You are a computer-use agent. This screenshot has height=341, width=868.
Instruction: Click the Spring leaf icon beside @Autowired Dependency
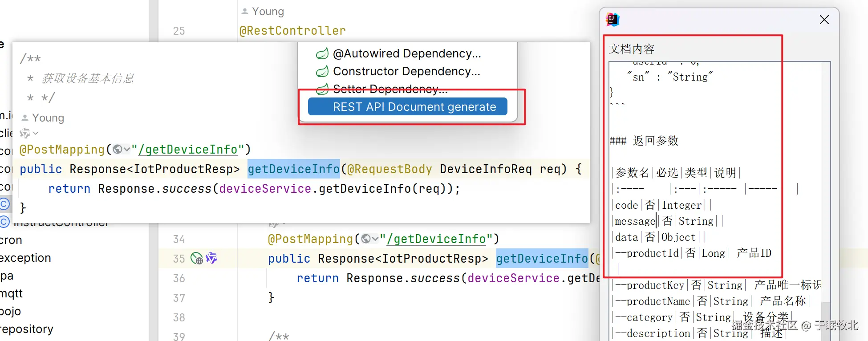pyautogui.click(x=322, y=54)
